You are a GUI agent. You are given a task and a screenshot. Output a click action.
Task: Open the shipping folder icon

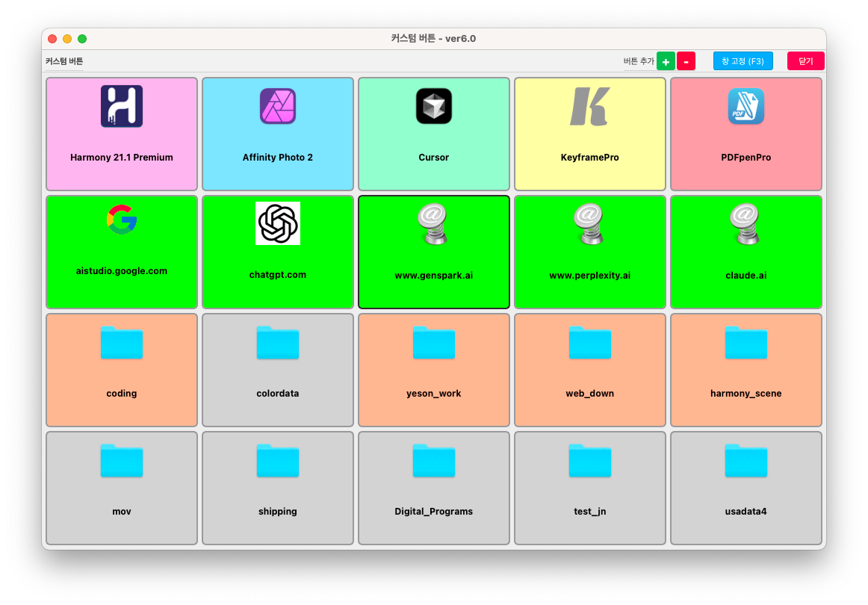278,461
